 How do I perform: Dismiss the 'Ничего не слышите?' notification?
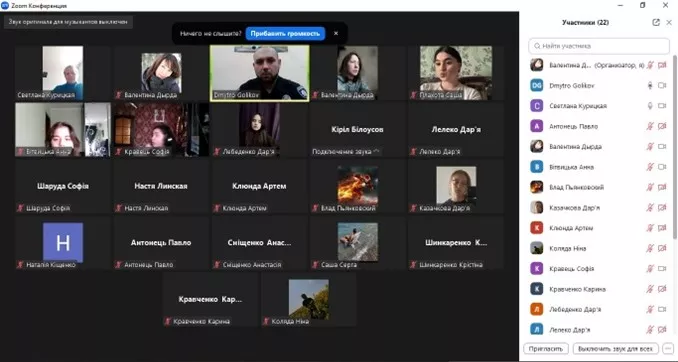click(x=336, y=33)
